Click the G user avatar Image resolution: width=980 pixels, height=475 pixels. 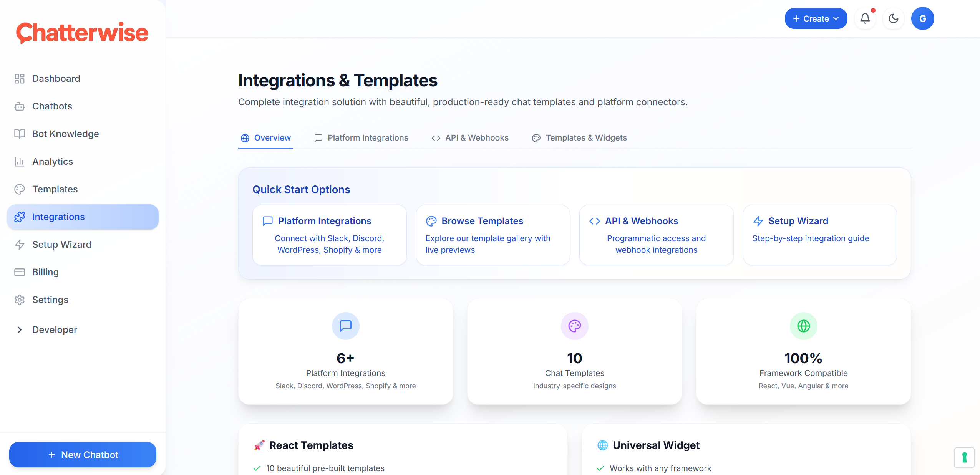(922, 18)
